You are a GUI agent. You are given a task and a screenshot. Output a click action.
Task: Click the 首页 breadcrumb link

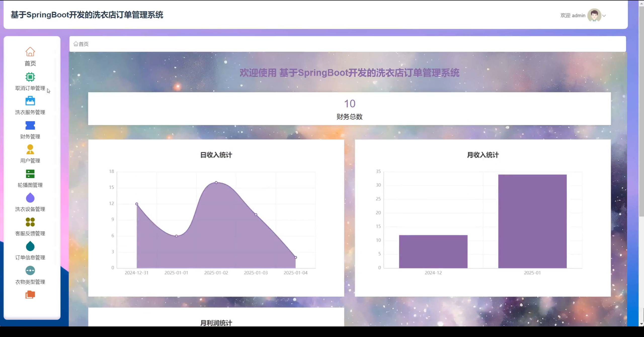tap(84, 44)
